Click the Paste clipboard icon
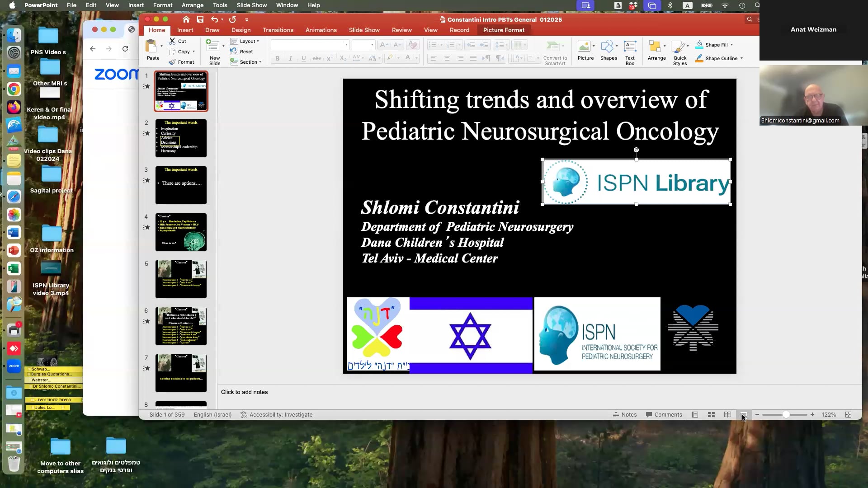This screenshot has width=868, height=488. pyautogui.click(x=151, y=46)
